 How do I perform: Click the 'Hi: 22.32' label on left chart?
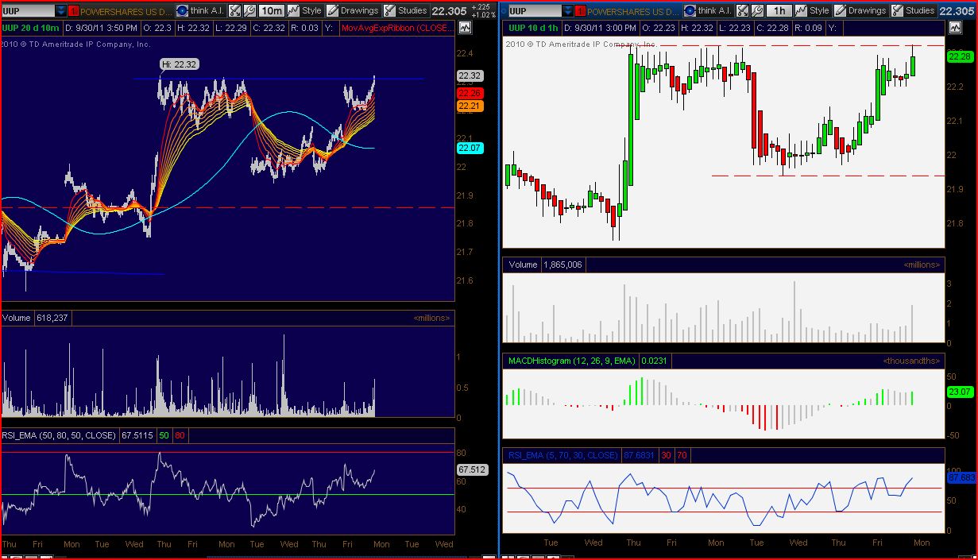click(180, 64)
